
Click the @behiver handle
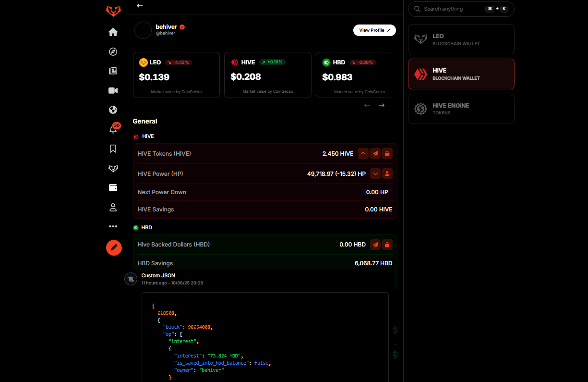pyautogui.click(x=166, y=34)
